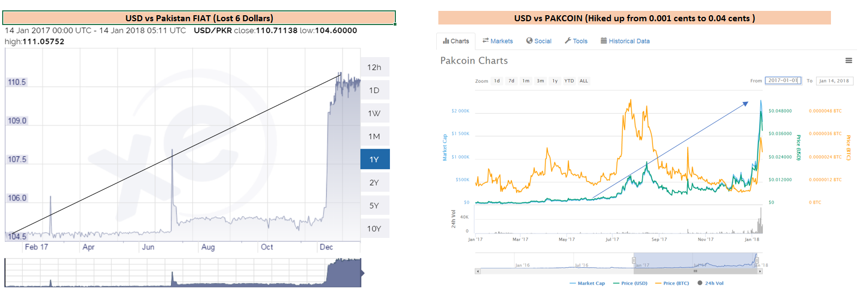Click the Markets tab exchange-arrows icon
Screen dimensions: 868x295
(485, 41)
